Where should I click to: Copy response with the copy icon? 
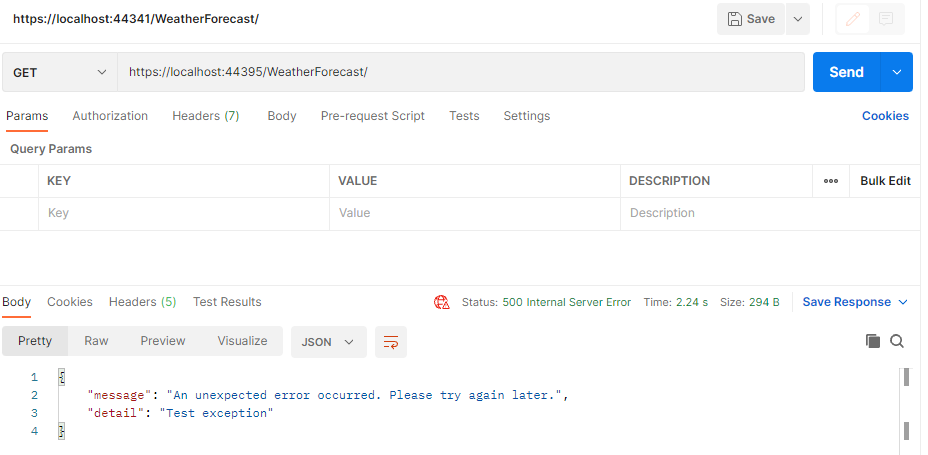point(873,341)
